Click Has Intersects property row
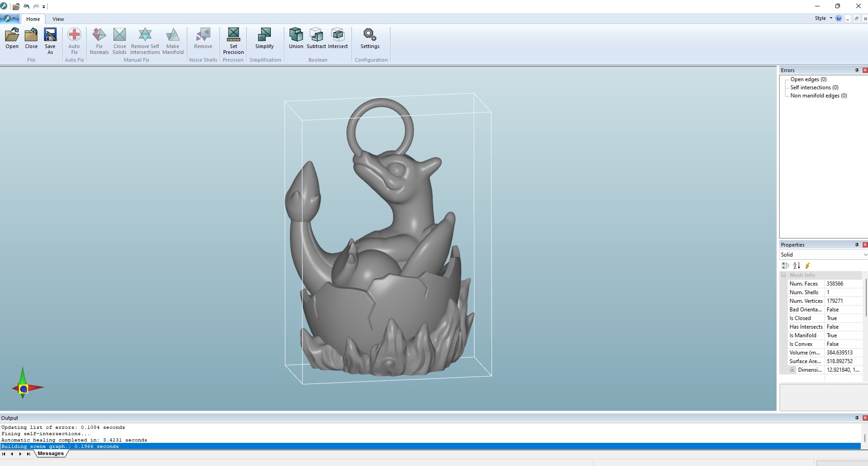This screenshot has height=466, width=868. point(824,327)
